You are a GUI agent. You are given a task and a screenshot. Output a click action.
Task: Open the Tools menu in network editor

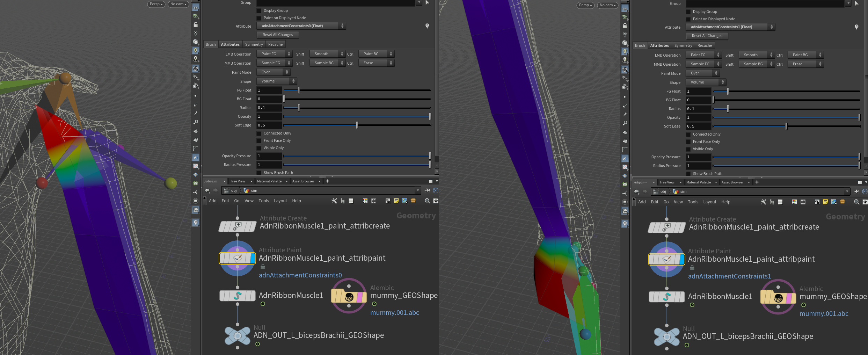(x=264, y=201)
